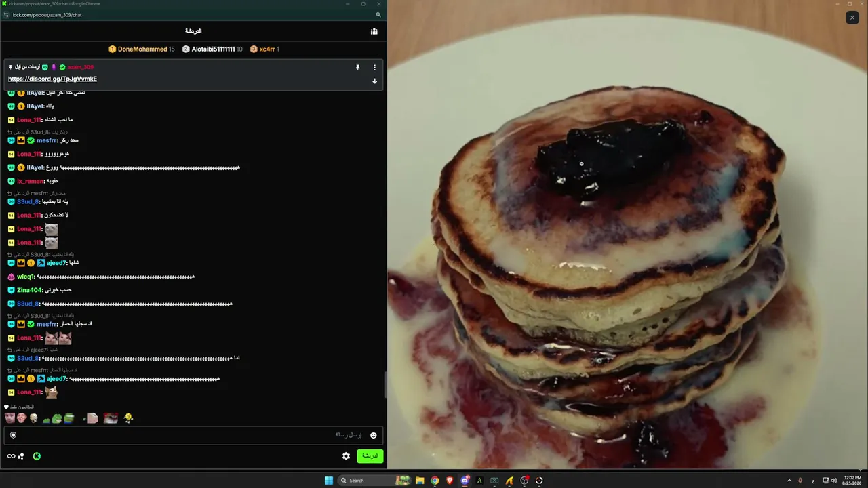Show hidden tray icons chevron
Viewport: 868px width, 488px height.
[x=789, y=481]
